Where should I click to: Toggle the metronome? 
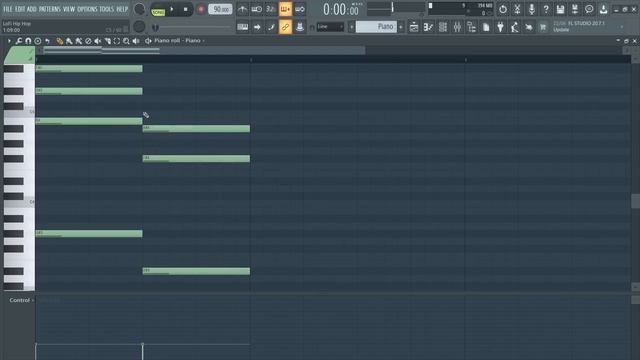pos(242,9)
